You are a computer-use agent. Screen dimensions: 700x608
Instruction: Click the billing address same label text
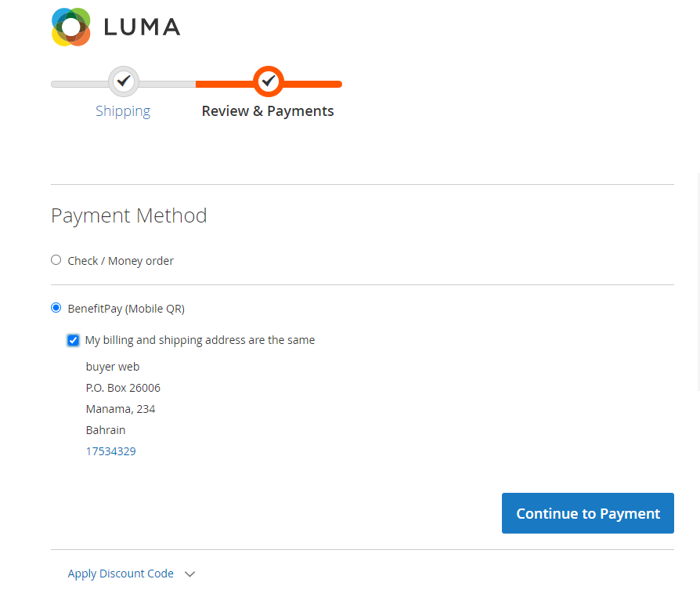point(200,340)
